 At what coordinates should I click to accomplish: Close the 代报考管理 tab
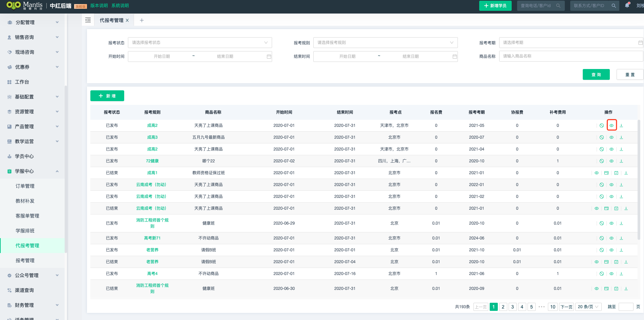click(127, 20)
